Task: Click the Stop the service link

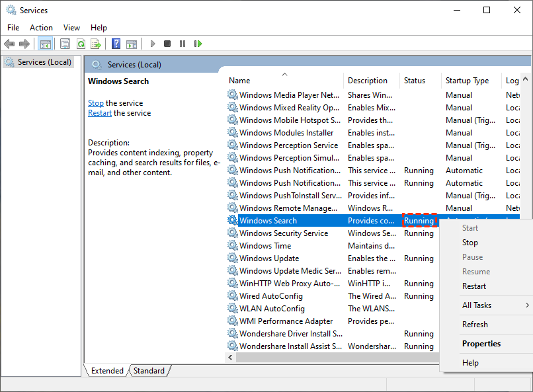Action: click(x=96, y=103)
